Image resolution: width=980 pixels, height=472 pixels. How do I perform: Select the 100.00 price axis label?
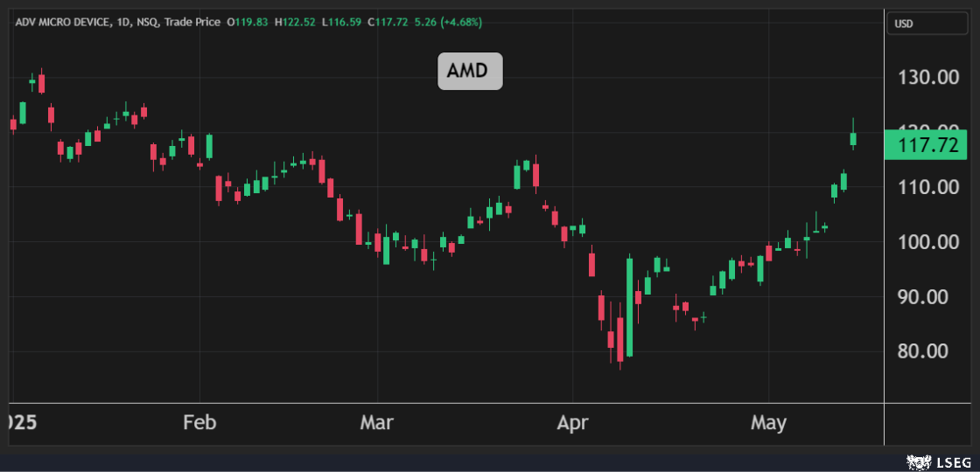[928, 242]
